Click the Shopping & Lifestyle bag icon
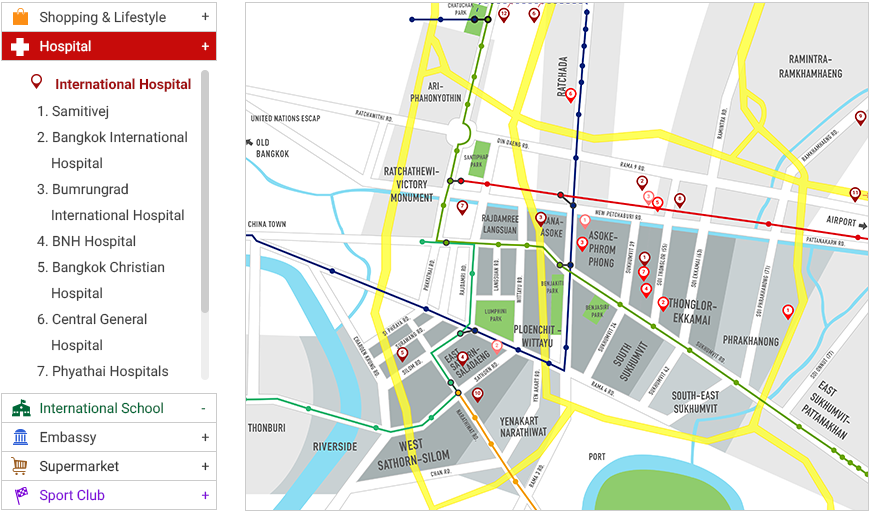Screen dimensions: 870x512 [20, 17]
